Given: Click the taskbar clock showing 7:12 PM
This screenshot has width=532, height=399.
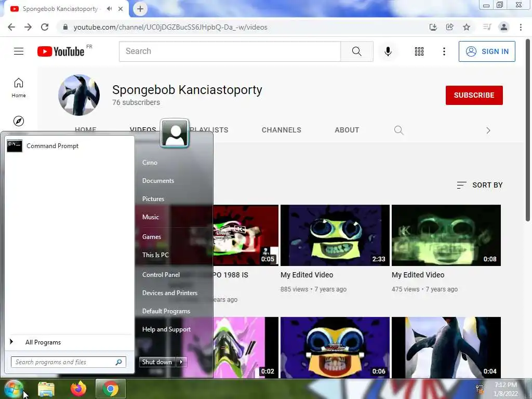Looking at the screenshot, I should click(506, 389).
